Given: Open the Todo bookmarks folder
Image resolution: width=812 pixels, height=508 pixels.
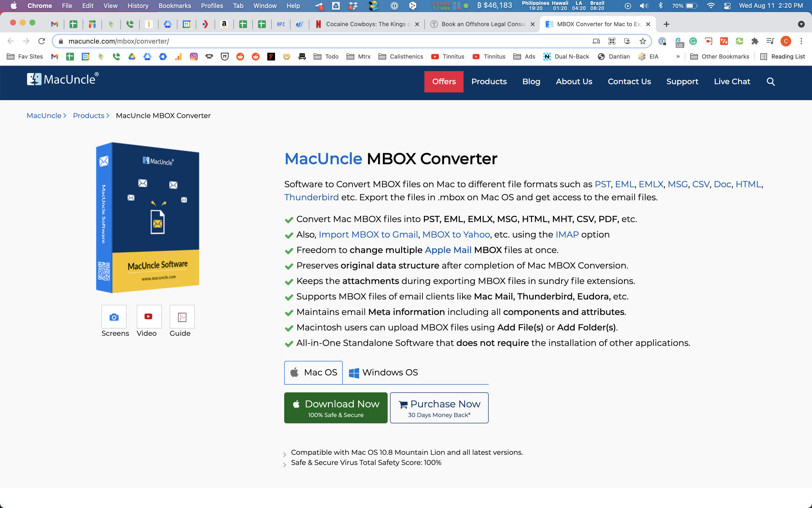Looking at the screenshot, I should [326, 56].
